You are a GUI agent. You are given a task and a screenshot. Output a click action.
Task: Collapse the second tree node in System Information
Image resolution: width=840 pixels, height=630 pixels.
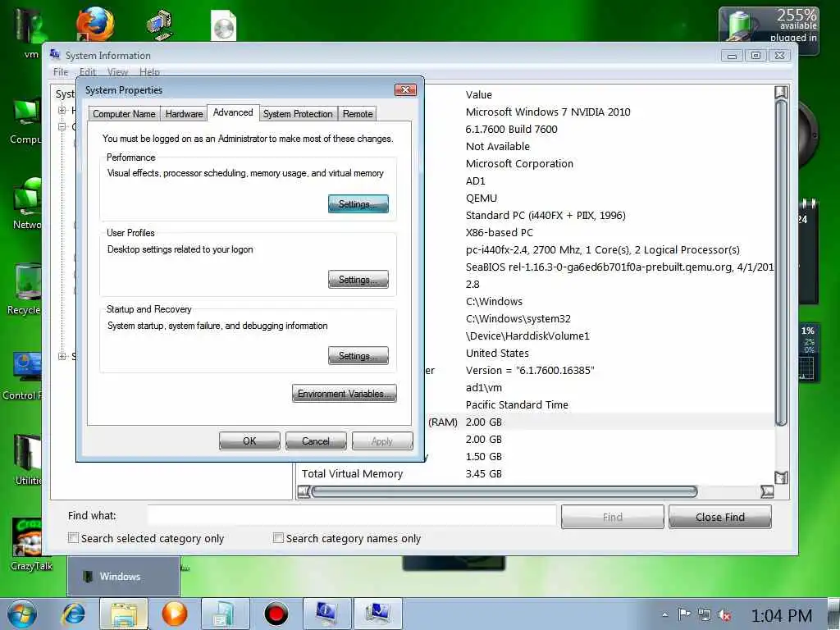(62, 127)
